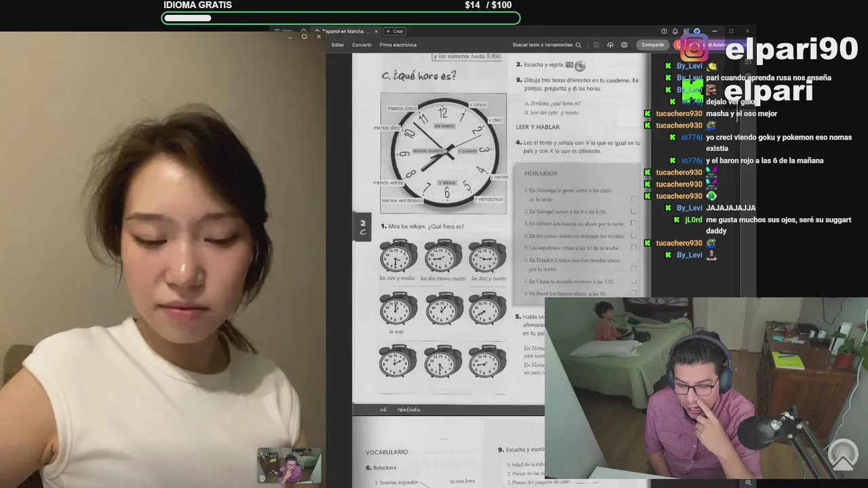Click the alarm clock labeled la una
Screen dimensions: 868x488
pos(398,308)
